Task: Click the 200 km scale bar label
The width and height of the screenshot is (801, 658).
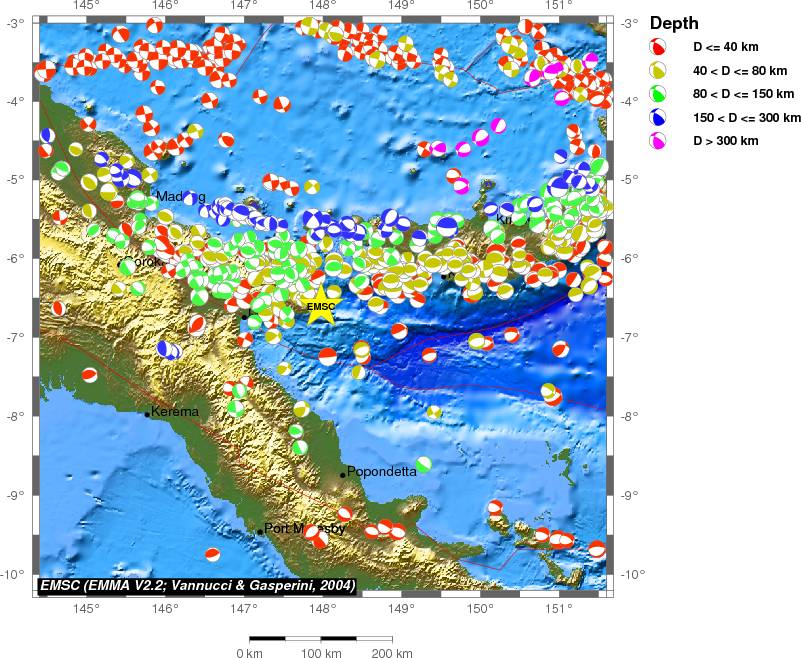Action: point(391,653)
